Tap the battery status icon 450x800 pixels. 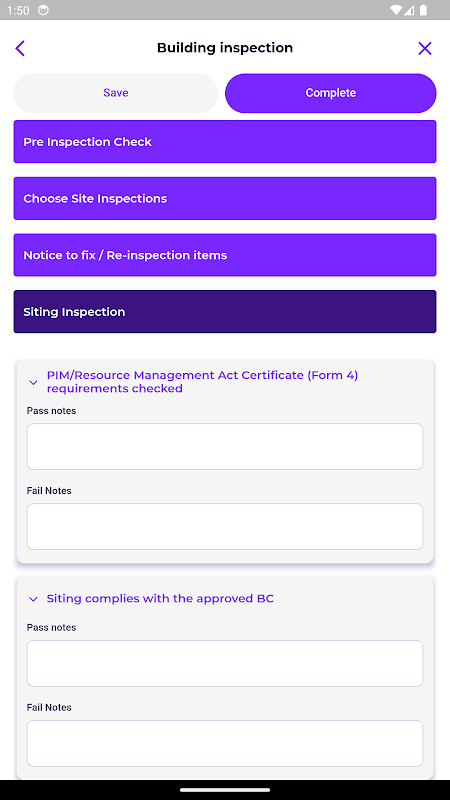[x=423, y=10]
